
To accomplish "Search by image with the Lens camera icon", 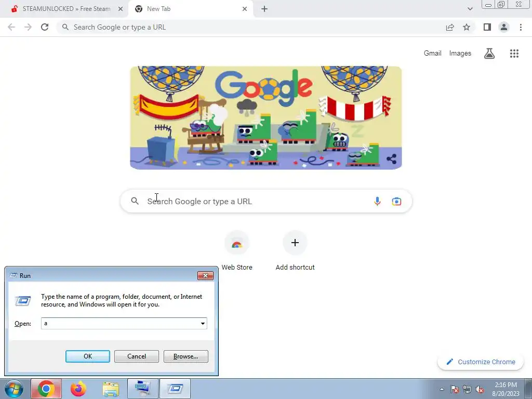I will [396, 201].
